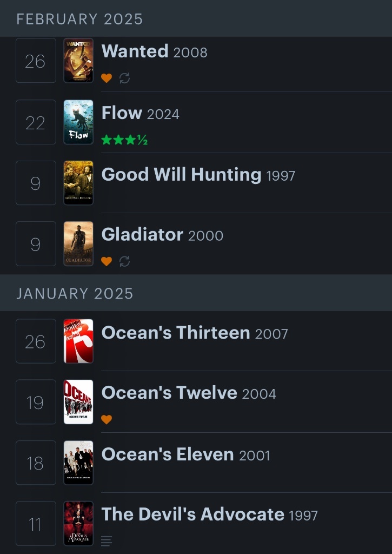Click the January 2025 month header
Viewport: 392px width, 554px height.
click(75, 293)
